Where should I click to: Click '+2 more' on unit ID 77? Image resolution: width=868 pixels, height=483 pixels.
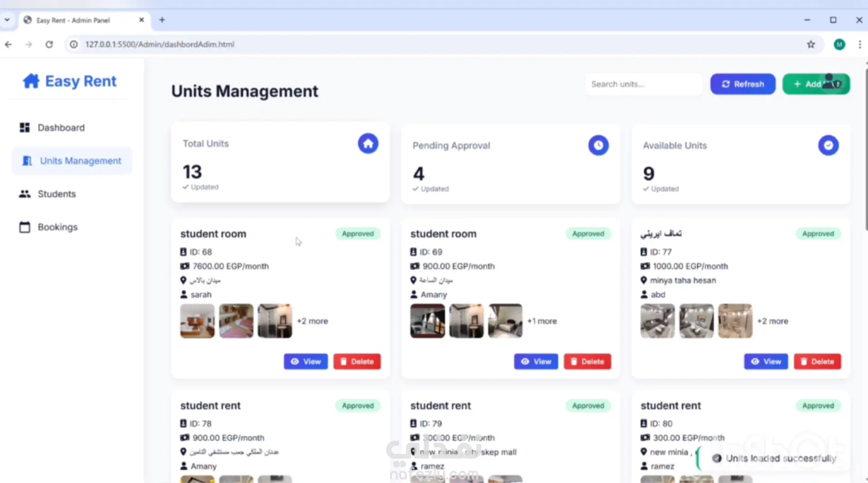(773, 321)
